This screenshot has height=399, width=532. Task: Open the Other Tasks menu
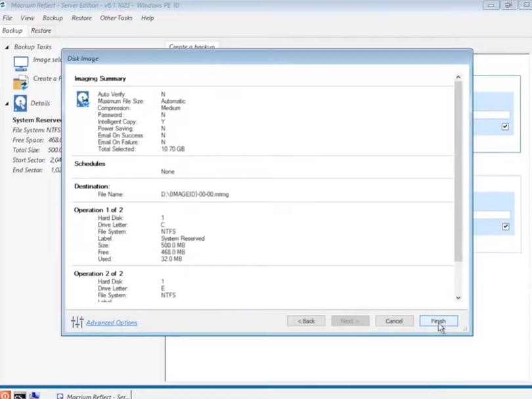pos(116,18)
